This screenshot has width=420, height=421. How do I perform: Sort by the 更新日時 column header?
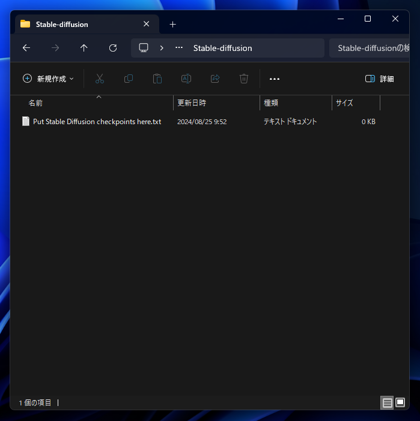[217, 103]
